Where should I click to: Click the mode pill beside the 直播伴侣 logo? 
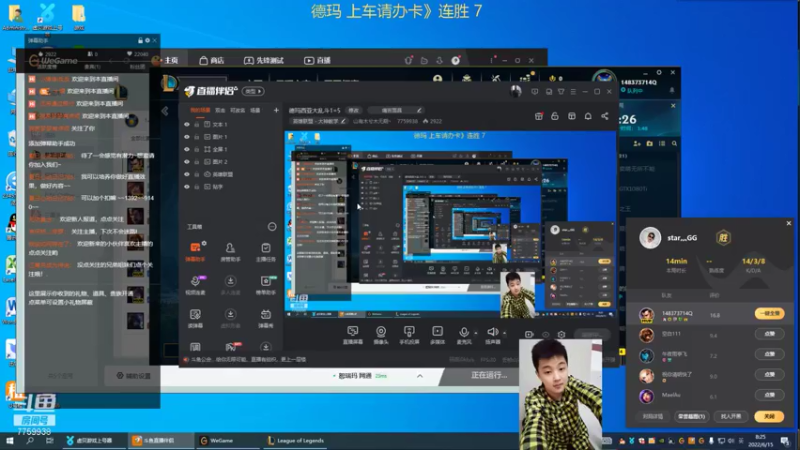(x=253, y=91)
